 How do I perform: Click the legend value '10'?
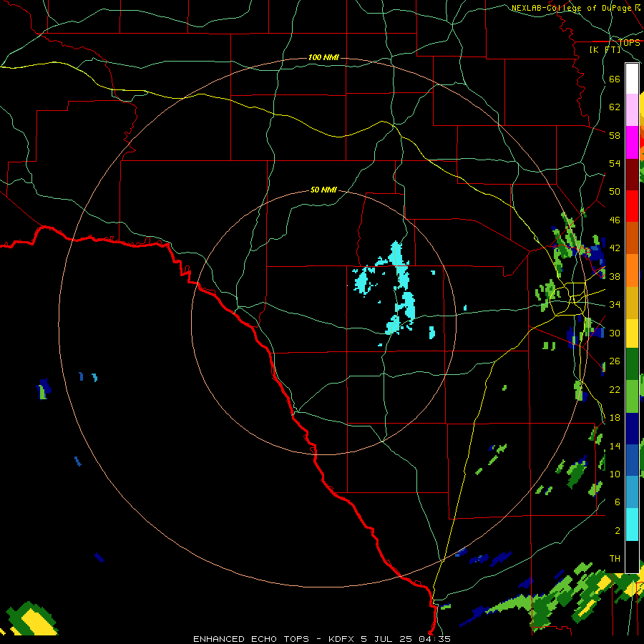coord(615,474)
